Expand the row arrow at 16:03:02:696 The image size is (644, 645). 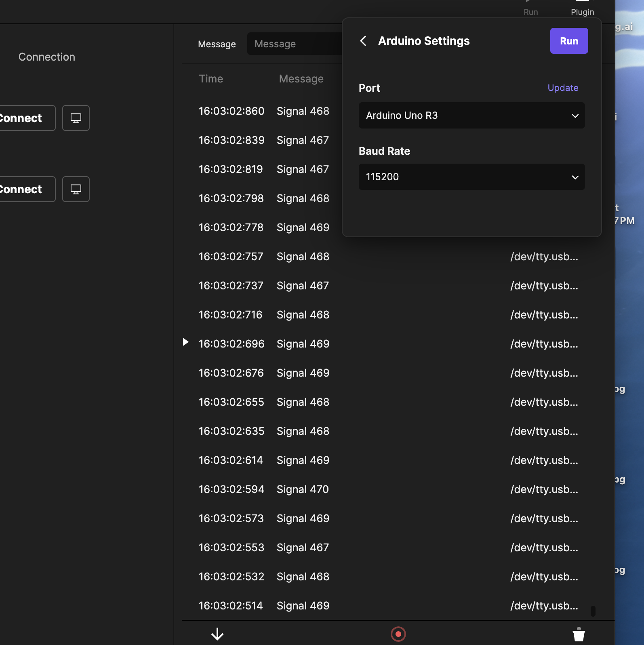pos(185,342)
